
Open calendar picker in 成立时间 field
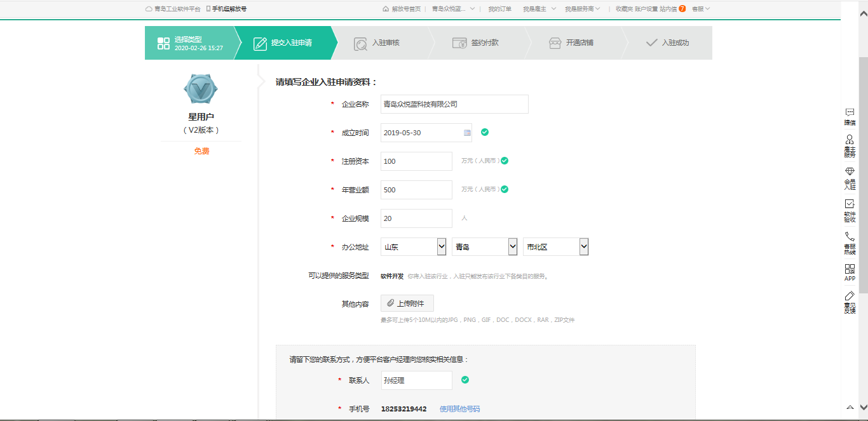coord(467,133)
